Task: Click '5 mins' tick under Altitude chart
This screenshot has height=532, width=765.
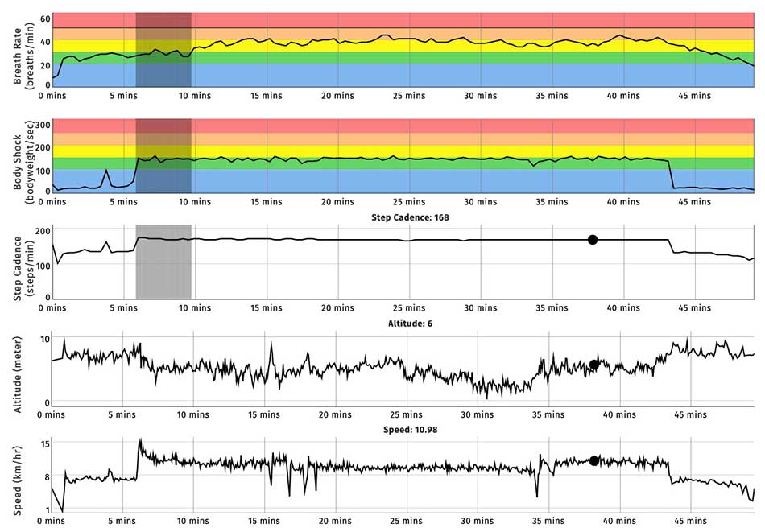Action: [122, 415]
